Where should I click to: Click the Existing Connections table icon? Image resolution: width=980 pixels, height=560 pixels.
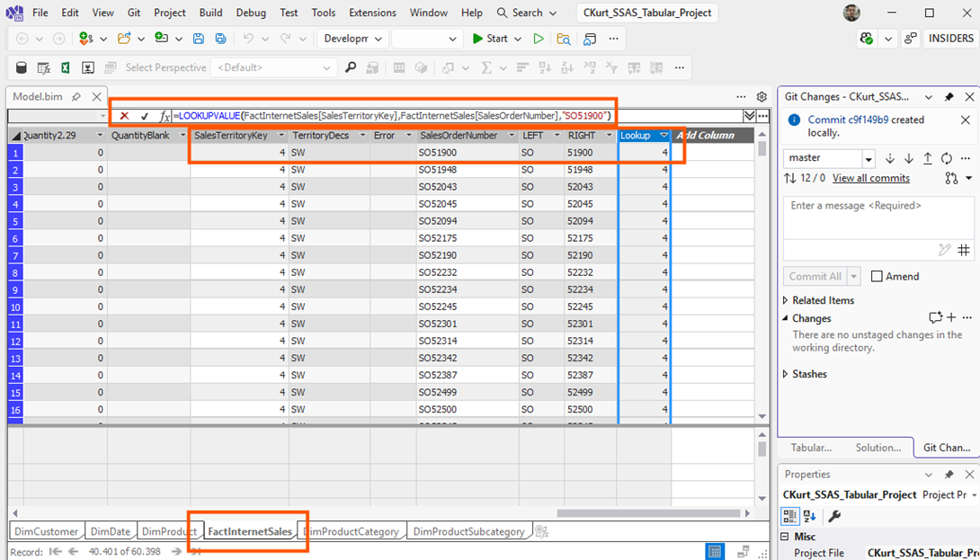point(44,67)
